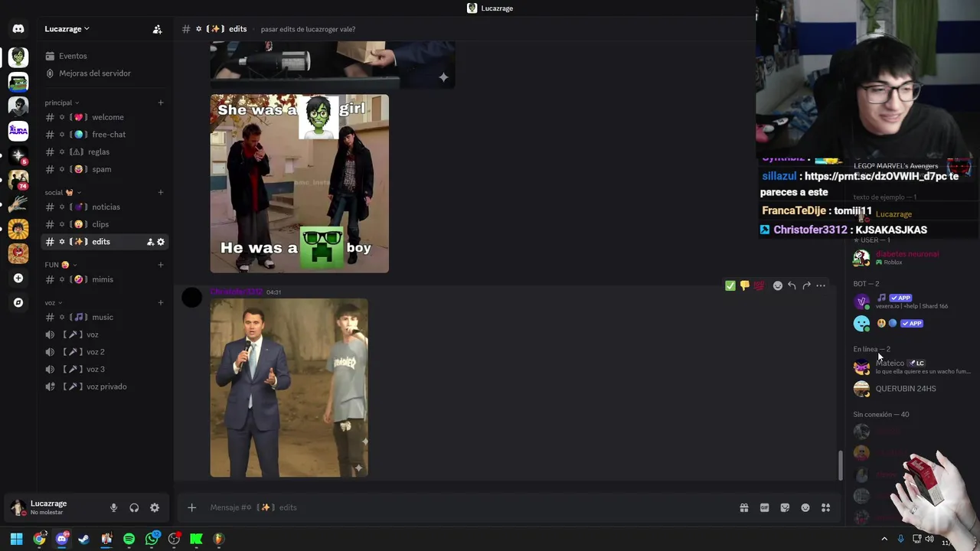The height and width of the screenshot is (551, 980).
Task: Open the mimis channel
Action: [x=103, y=279]
